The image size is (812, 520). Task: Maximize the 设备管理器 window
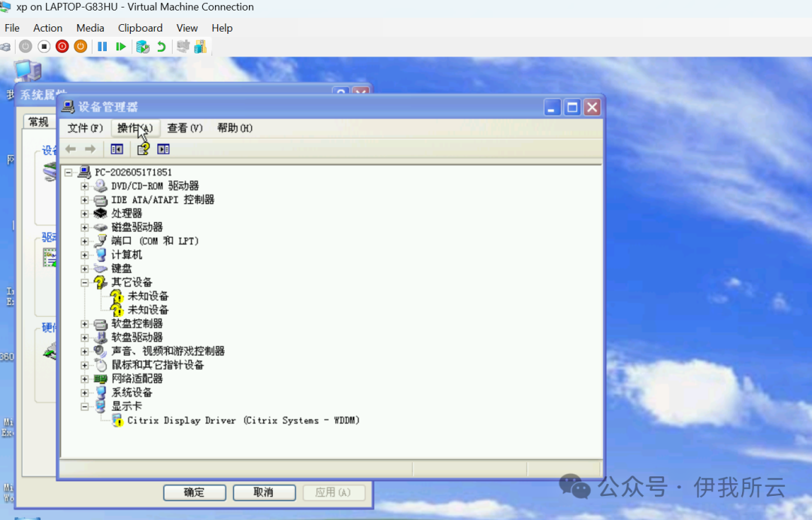(572, 108)
